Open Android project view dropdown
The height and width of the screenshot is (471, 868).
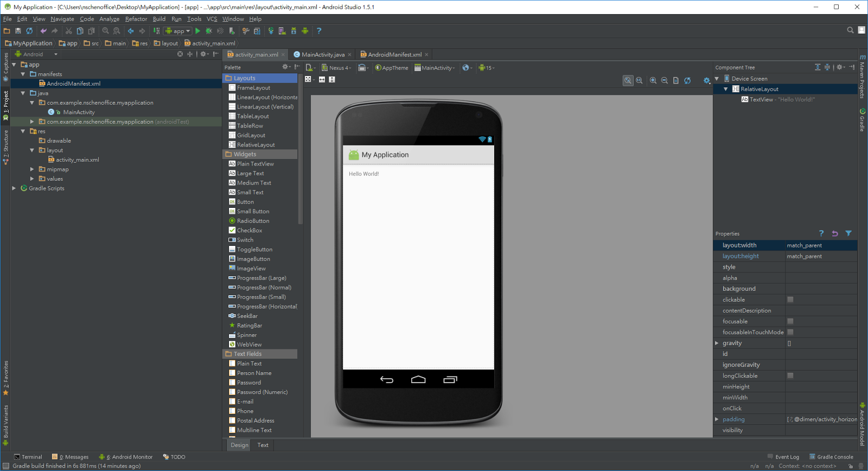[x=36, y=54]
